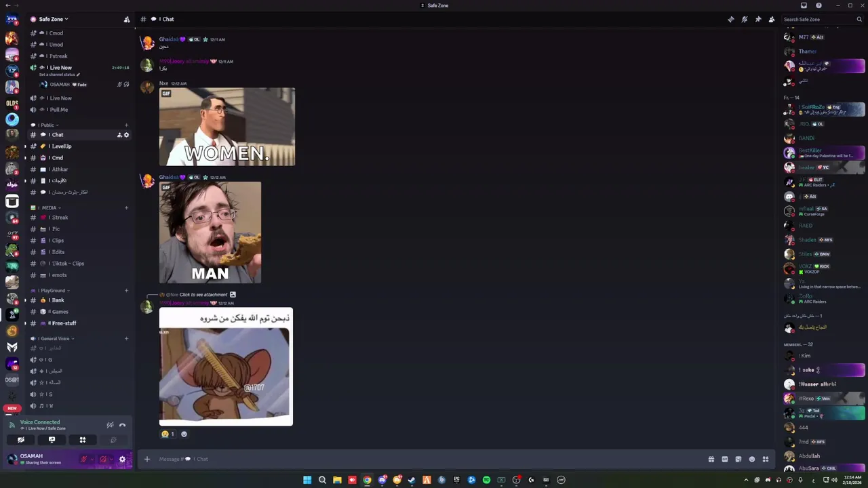Open the Athkar channel
Image resolution: width=868 pixels, height=488 pixels.
coord(80,169)
